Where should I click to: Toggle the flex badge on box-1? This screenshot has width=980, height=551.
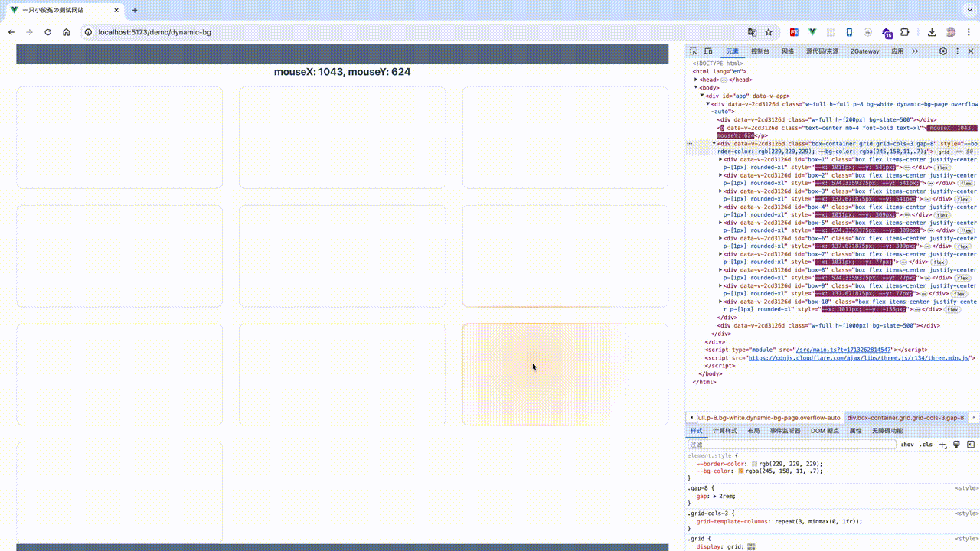click(942, 168)
